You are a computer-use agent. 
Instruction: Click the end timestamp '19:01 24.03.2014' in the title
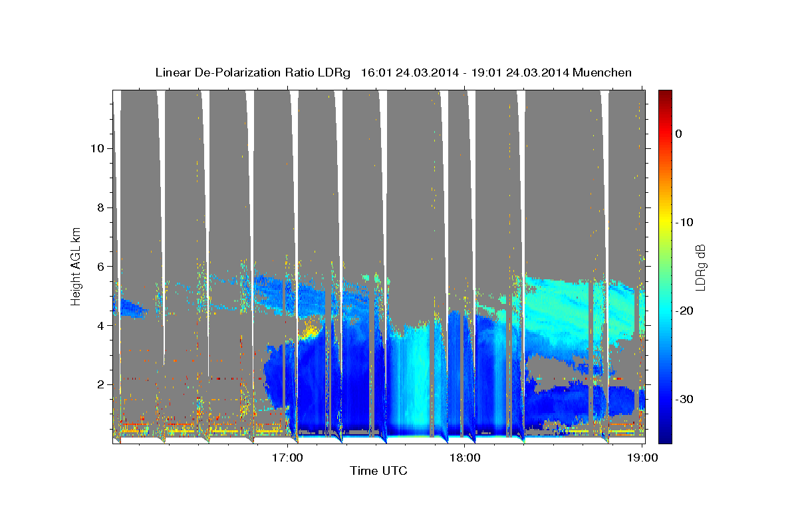[x=521, y=72]
